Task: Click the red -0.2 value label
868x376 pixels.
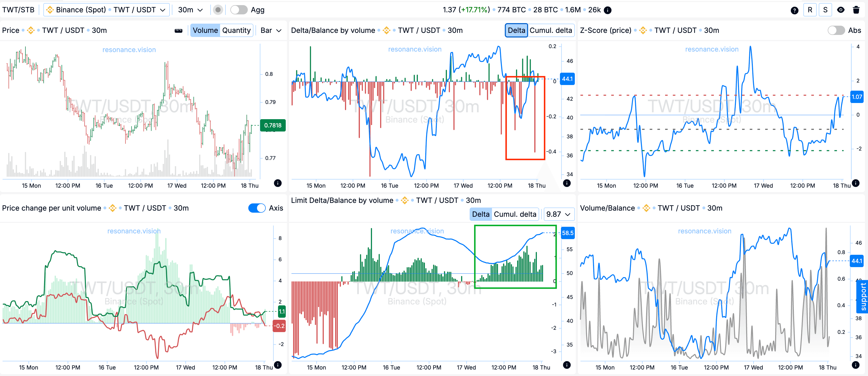Action: pos(279,326)
